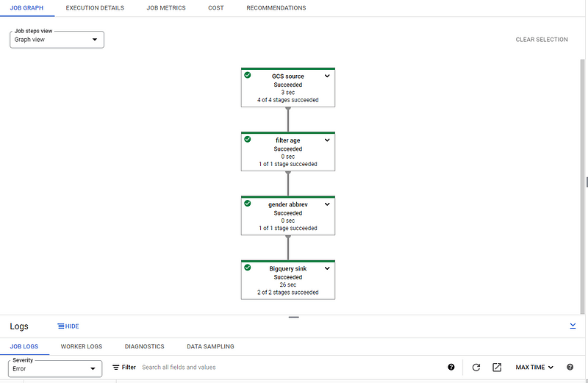Click the help icon beside MAX TIME
588x383 pixels.
click(x=570, y=367)
